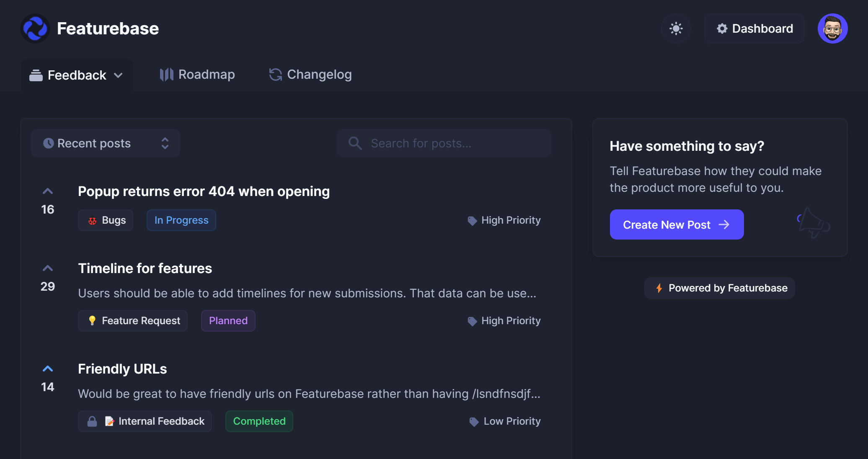Click High Priority tag on Timeline post

tap(504, 321)
